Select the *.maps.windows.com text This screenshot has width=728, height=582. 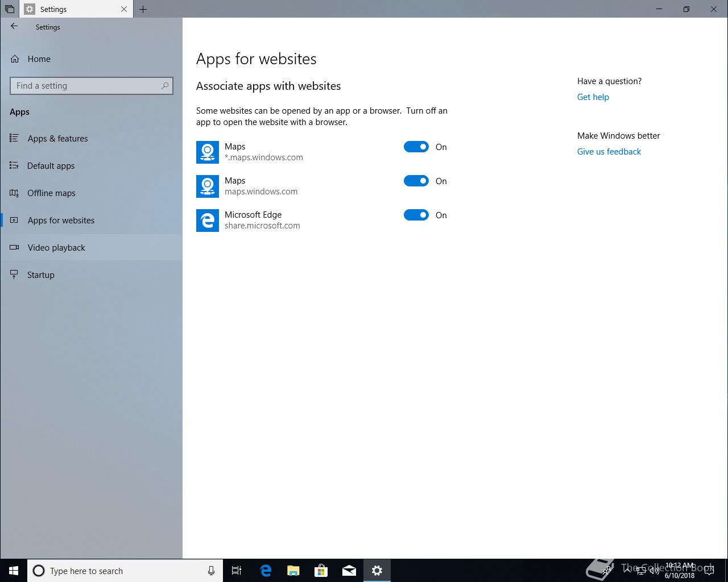[x=264, y=157]
